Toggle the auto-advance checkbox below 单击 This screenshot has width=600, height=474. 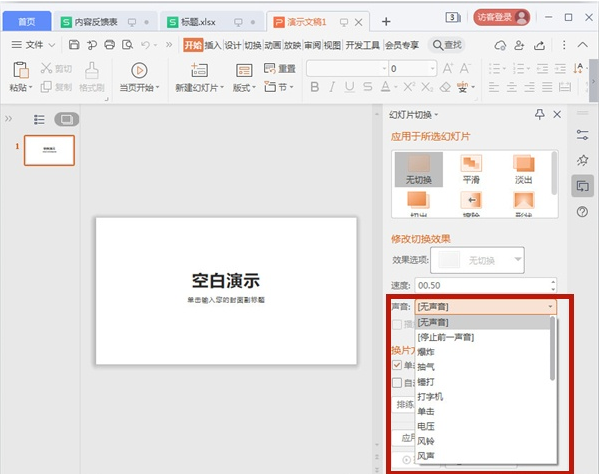(x=398, y=382)
